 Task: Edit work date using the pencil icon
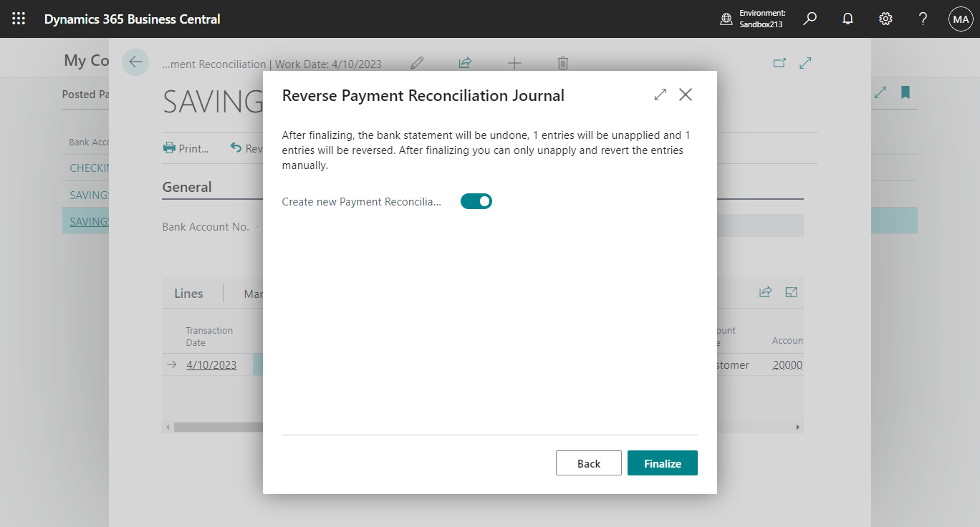[417, 63]
